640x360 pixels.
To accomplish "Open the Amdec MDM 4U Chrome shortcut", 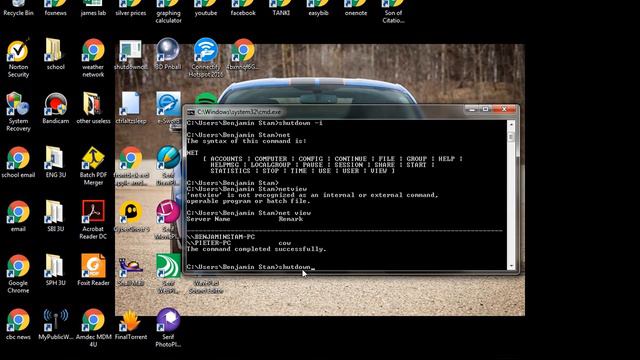I will [x=93, y=328].
